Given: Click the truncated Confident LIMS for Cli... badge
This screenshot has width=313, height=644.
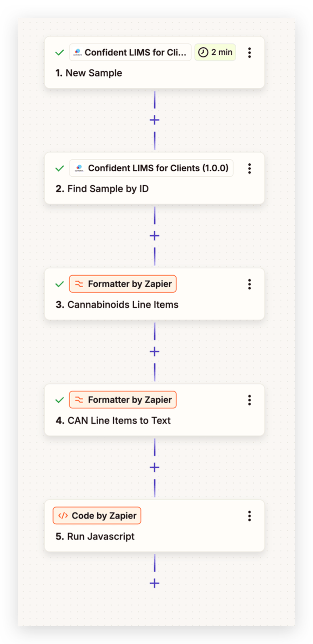Looking at the screenshot, I should pyautogui.click(x=130, y=52).
